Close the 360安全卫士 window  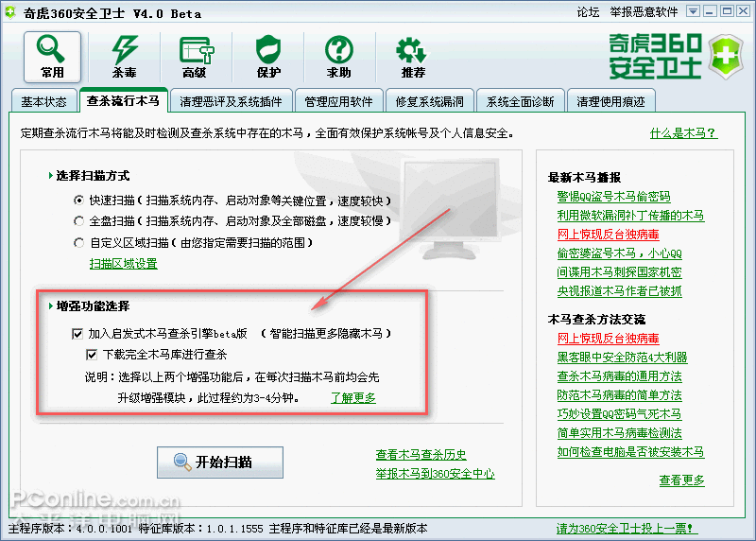coord(744,11)
